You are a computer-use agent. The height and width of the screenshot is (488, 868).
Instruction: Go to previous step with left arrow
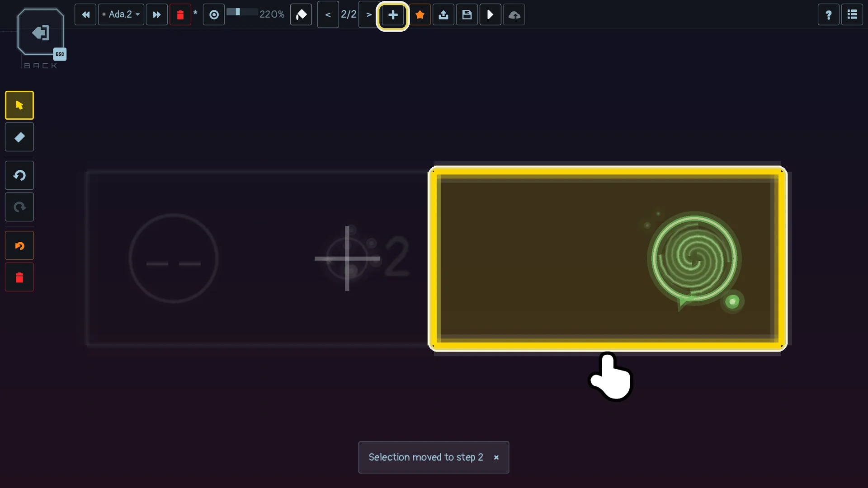pyautogui.click(x=328, y=15)
